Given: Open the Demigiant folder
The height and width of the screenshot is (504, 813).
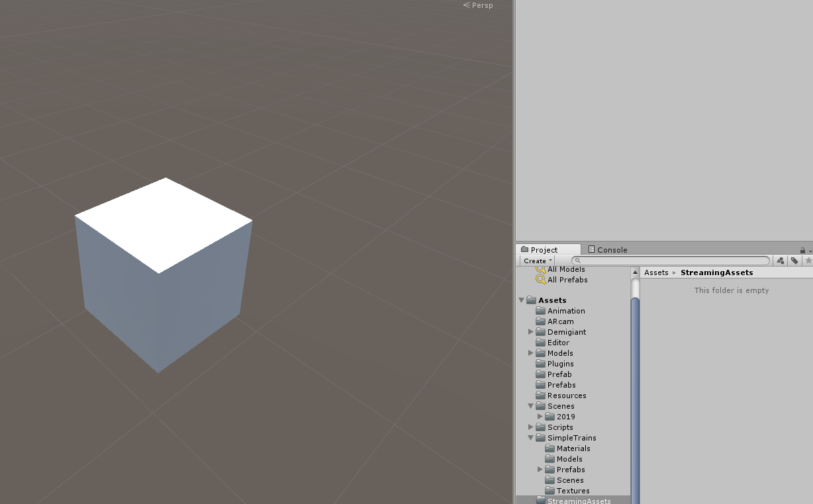Looking at the screenshot, I should coord(561,332).
